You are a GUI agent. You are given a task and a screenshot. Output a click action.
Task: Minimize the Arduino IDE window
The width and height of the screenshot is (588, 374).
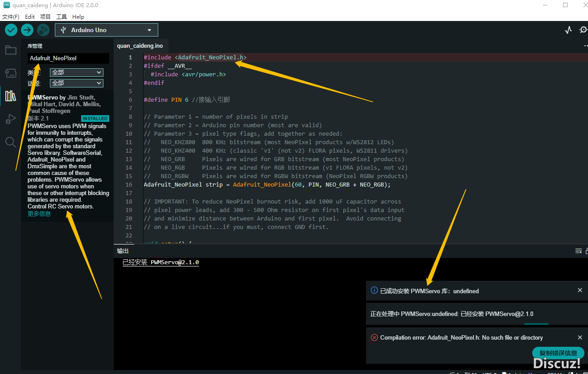tap(546, 5)
